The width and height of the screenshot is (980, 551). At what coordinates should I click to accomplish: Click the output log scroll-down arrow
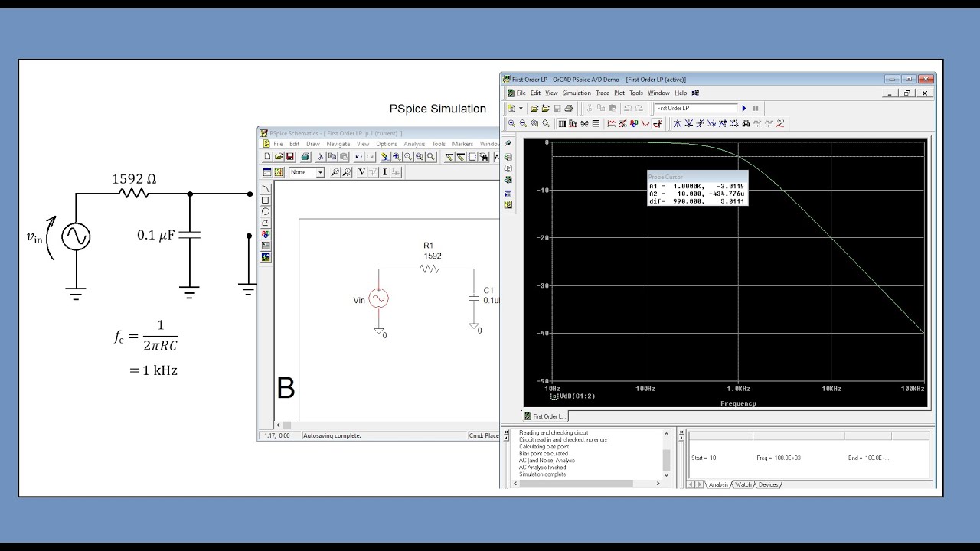pyautogui.click(x=666, y=474)
